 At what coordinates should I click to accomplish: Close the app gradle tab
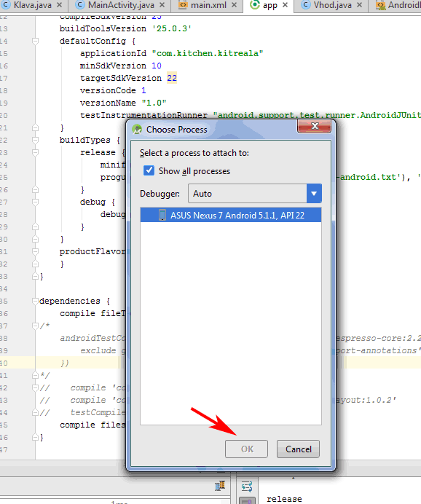pos(285,5)
